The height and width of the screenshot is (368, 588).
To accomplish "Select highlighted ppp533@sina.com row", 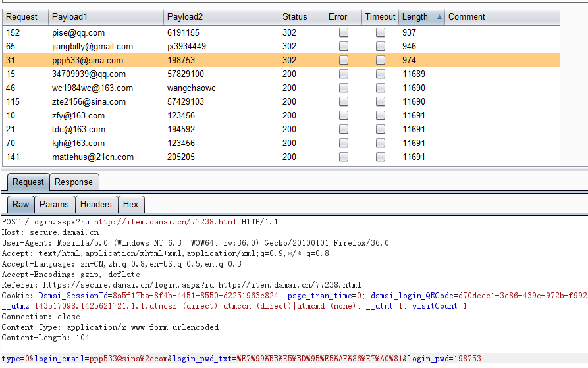I will (281, 61).
